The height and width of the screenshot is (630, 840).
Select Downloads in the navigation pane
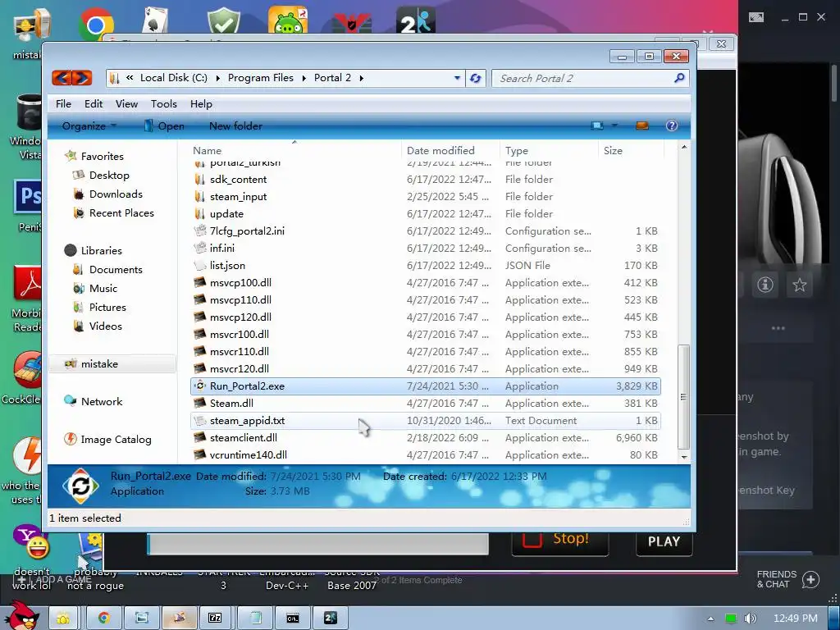(x=116, y=194)
